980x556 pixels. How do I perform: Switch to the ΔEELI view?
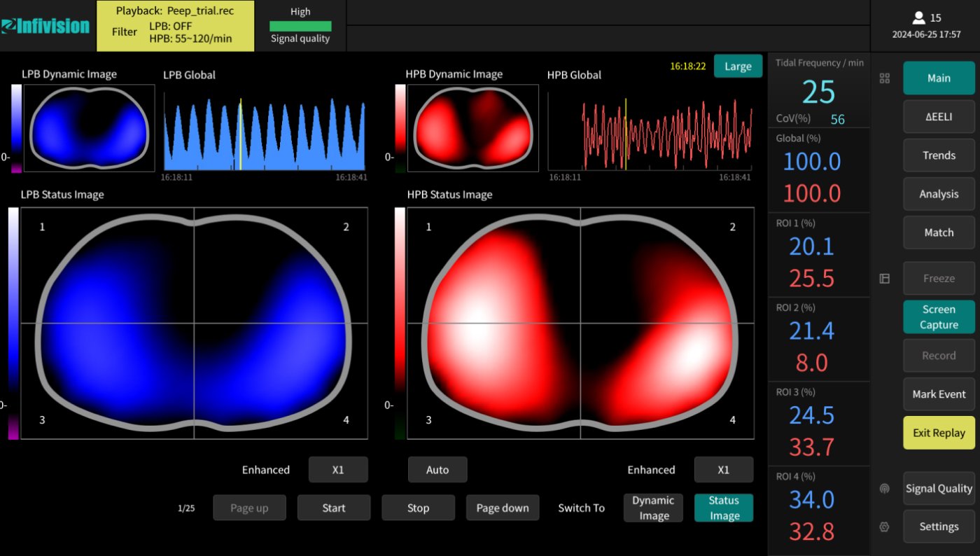tap(938, 117)
